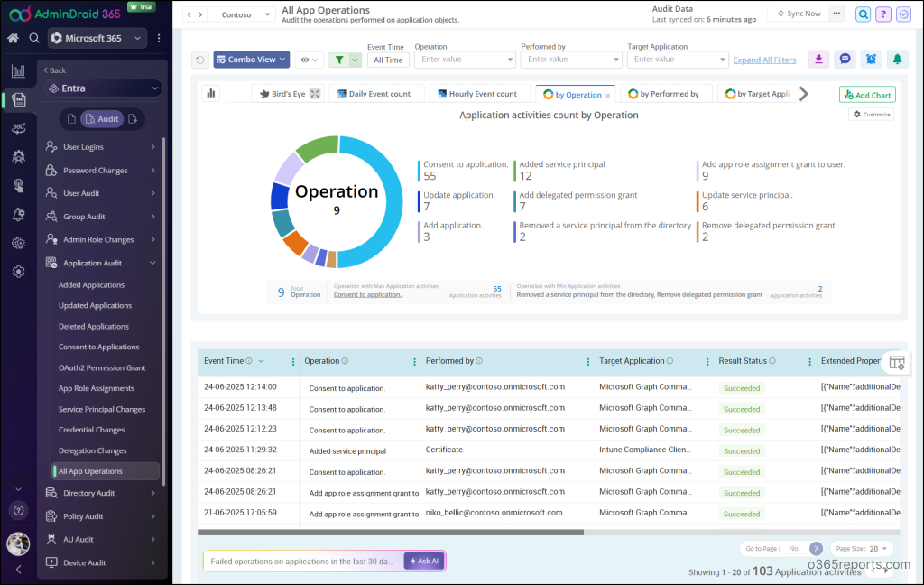Click the Add Chart button

[867, 95]
